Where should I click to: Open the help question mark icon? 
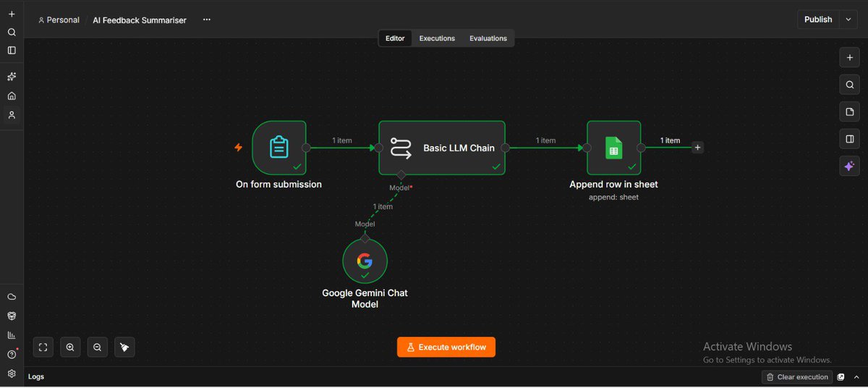coord(12,355)
